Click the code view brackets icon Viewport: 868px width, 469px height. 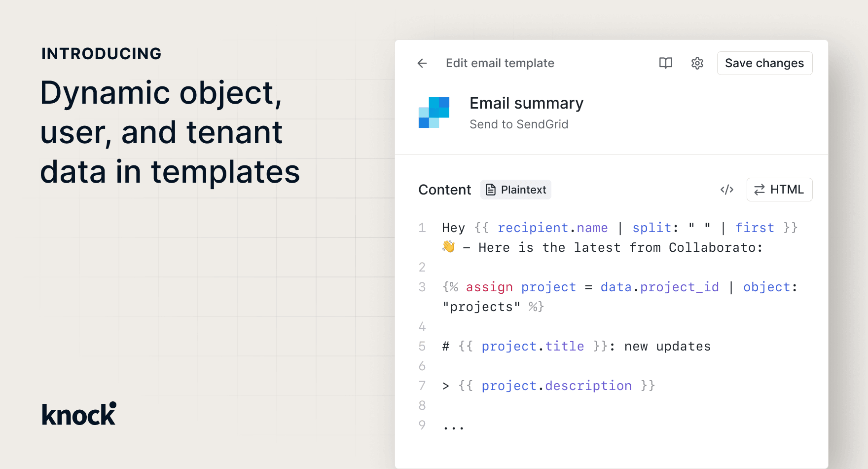coord(727,190)
